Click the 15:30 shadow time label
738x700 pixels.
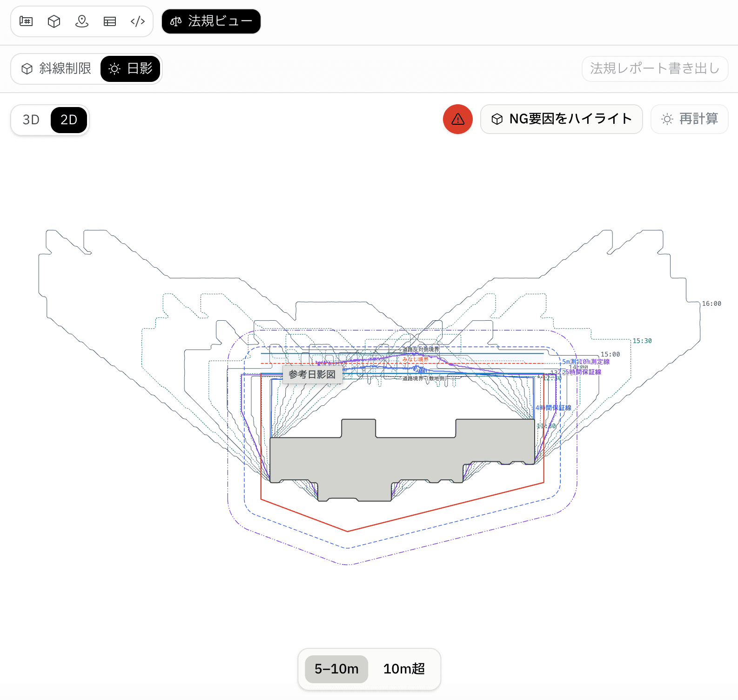point(642,341)
